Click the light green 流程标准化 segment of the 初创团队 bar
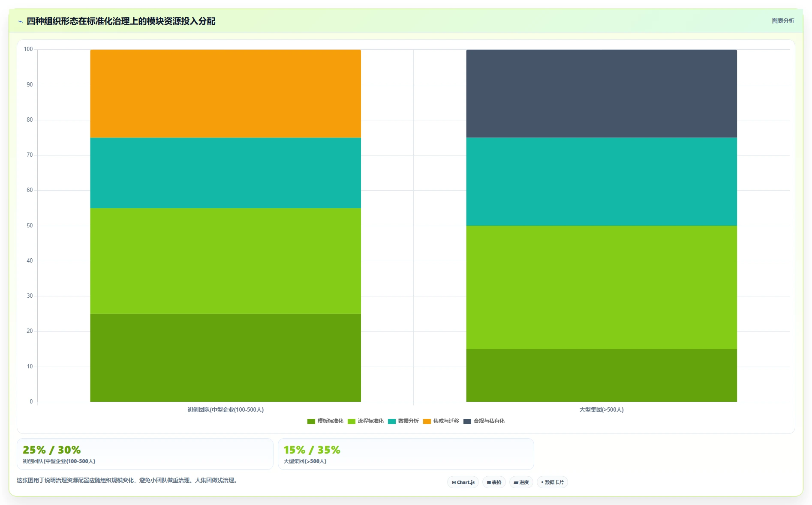 226,261
